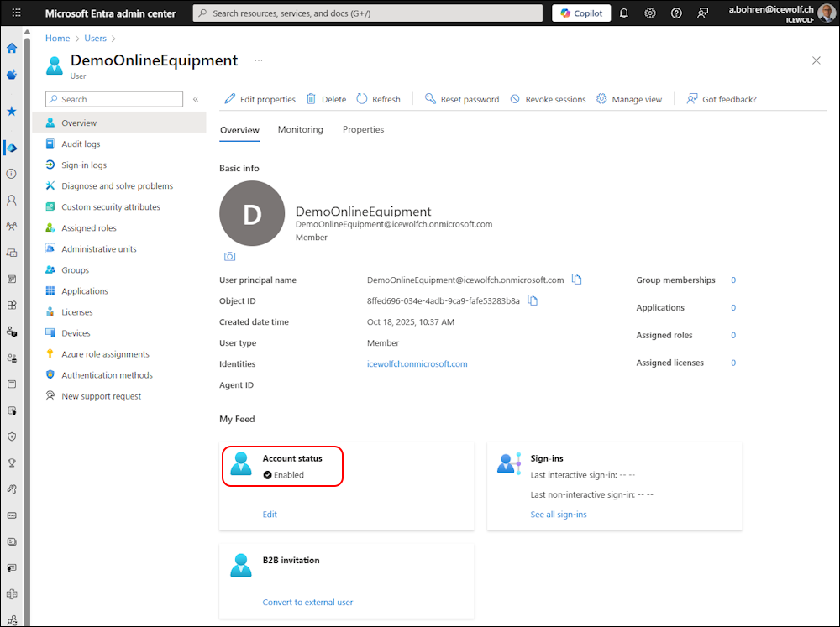Open the notifications bell icon
The height and width of the screenshot is (627, 840).
pyautogui.click(x=623, y=13)
